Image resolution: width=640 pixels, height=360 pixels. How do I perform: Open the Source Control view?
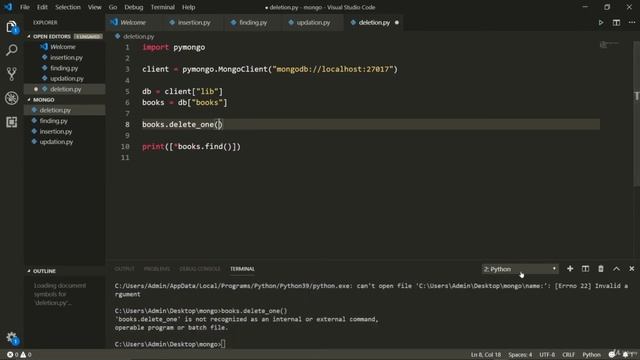(x=11, y=74)
